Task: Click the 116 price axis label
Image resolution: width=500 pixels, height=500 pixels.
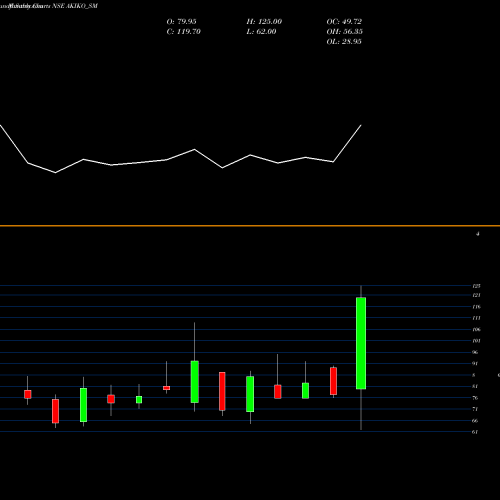Action: coord(476,307)
